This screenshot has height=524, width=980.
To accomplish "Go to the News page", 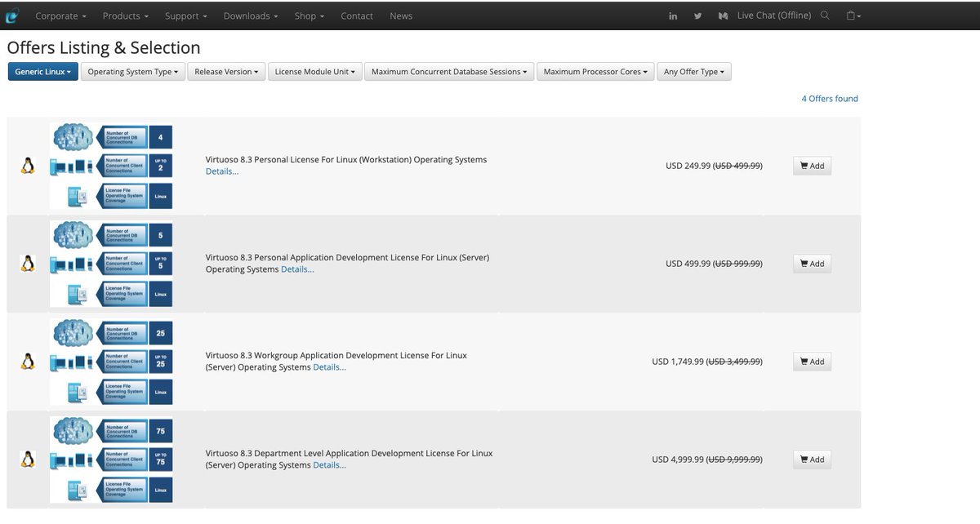I will click(401, 16).
